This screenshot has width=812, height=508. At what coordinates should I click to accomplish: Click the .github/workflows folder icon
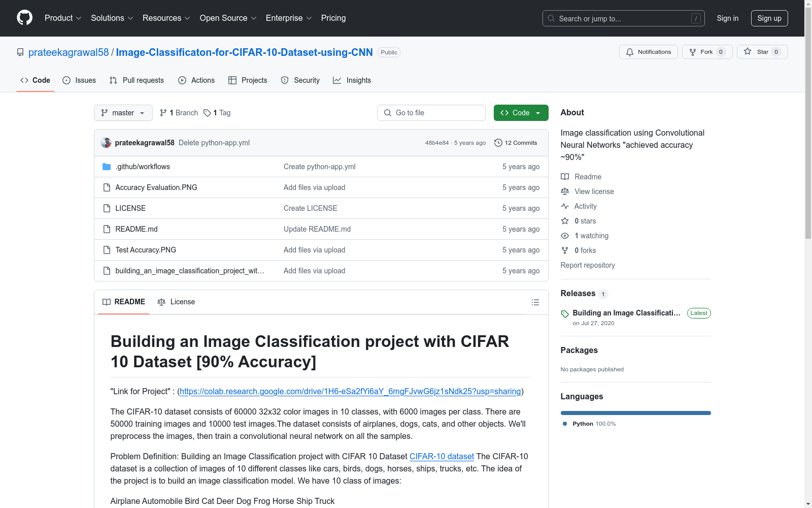(x=107, y=167)
